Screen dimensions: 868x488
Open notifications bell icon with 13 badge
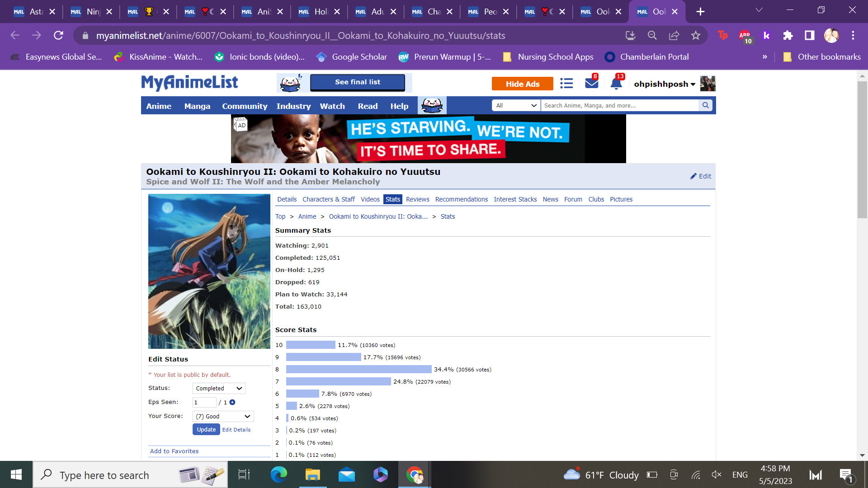point(616,84)
